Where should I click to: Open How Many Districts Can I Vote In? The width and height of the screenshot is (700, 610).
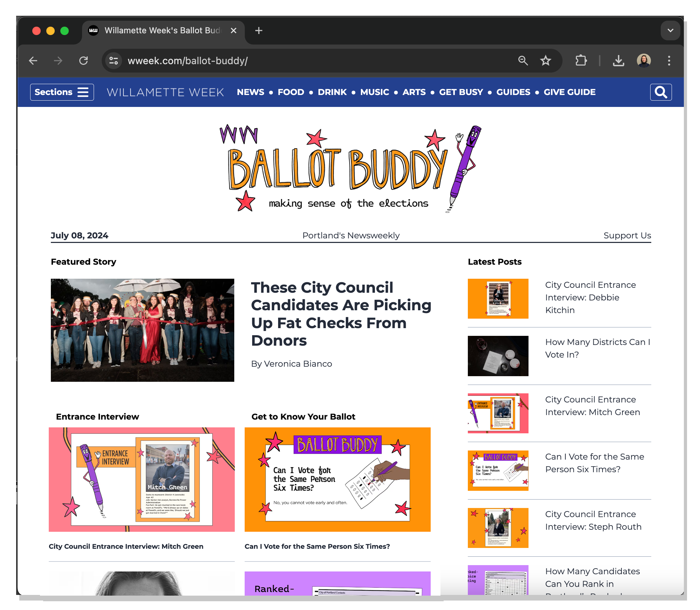pos(598,348)
